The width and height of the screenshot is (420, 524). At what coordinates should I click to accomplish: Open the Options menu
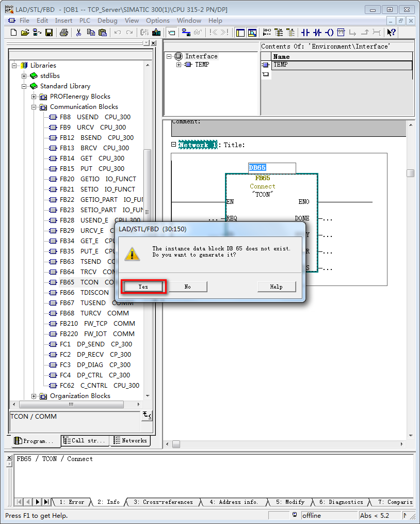(158, 20)
